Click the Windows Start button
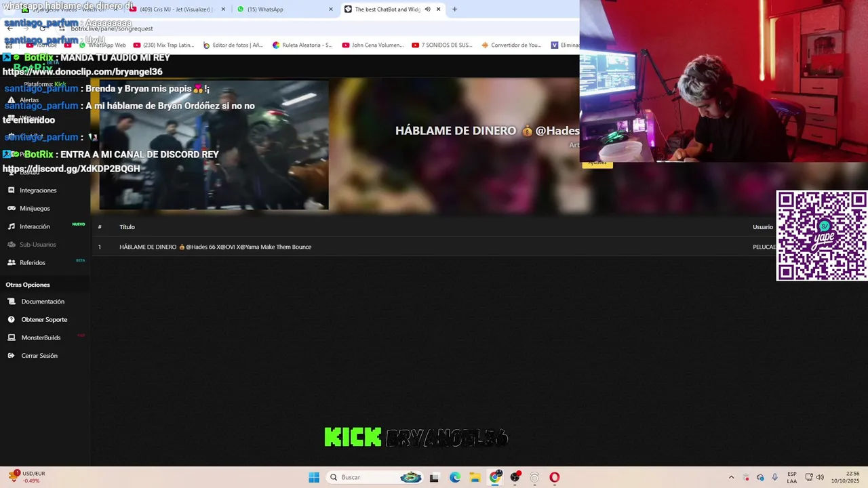 (314, 477)
